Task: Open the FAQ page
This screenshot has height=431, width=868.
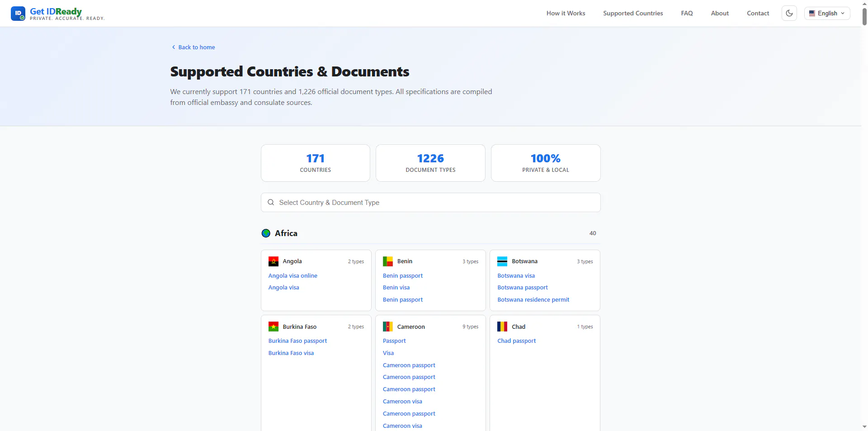Action: (687, 13)
